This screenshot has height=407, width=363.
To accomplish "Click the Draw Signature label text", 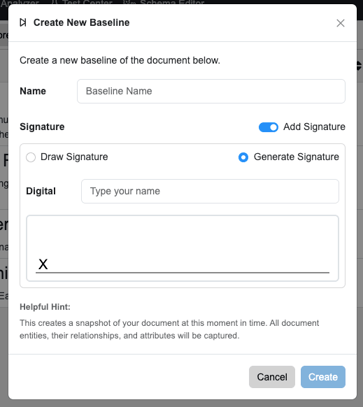I will 74,157.
